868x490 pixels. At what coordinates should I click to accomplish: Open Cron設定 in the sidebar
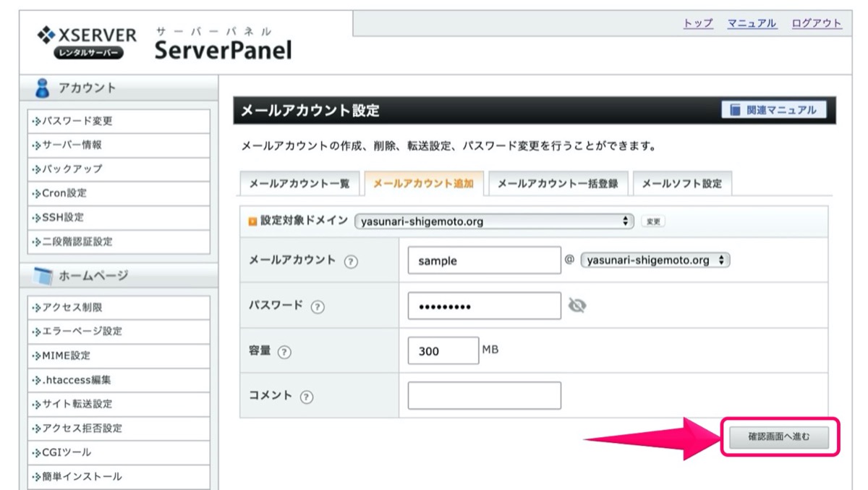coord(119,193)
